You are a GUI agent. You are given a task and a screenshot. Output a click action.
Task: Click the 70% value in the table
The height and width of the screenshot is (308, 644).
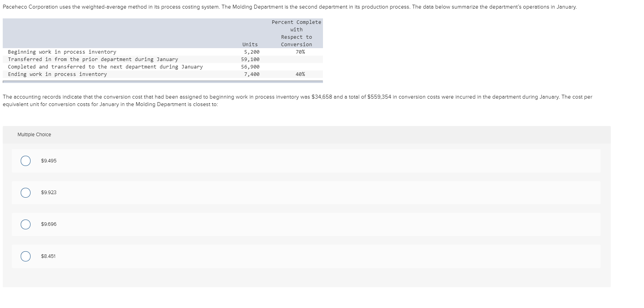[300, 52]
